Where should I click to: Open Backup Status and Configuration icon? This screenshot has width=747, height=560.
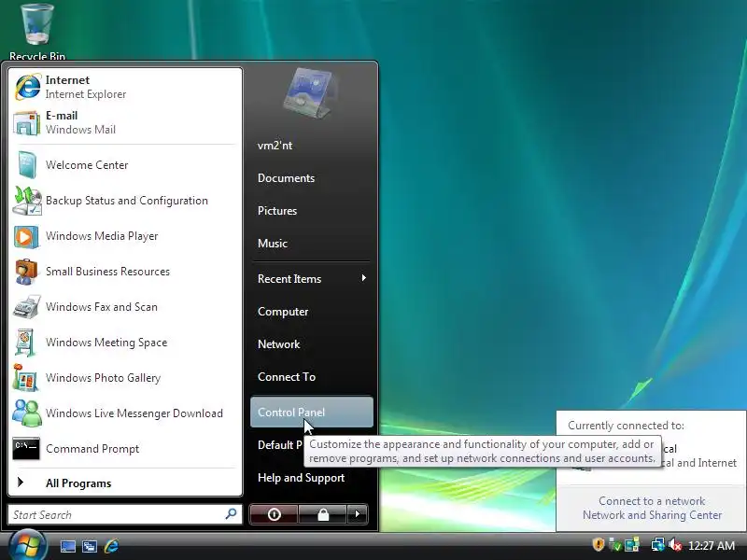click(x=27, y=201)
